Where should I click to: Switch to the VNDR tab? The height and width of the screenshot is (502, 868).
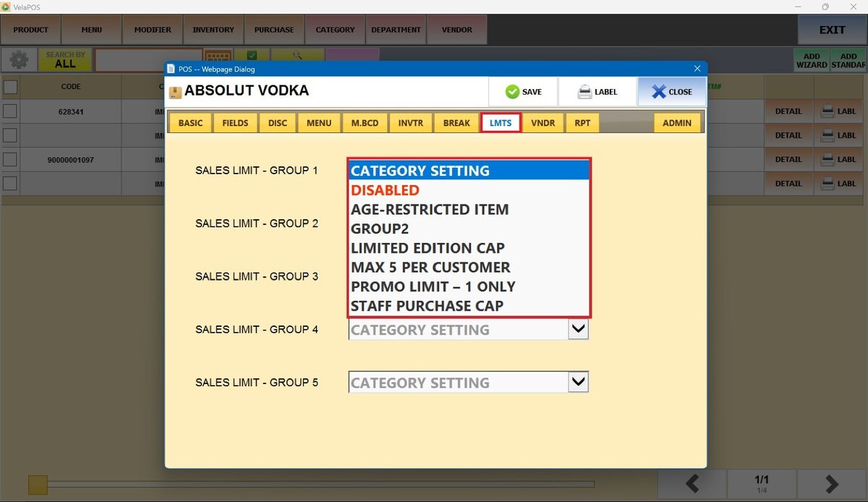point(543,123)
